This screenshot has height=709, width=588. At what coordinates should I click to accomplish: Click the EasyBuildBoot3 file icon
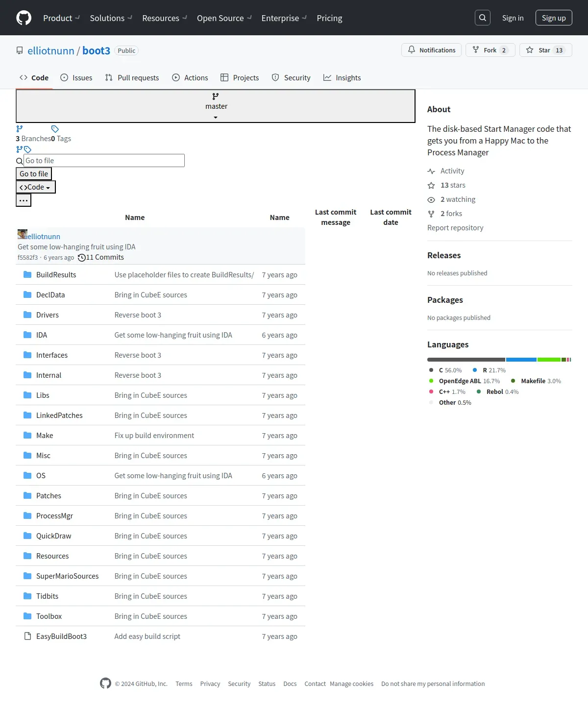pos(27,636)
